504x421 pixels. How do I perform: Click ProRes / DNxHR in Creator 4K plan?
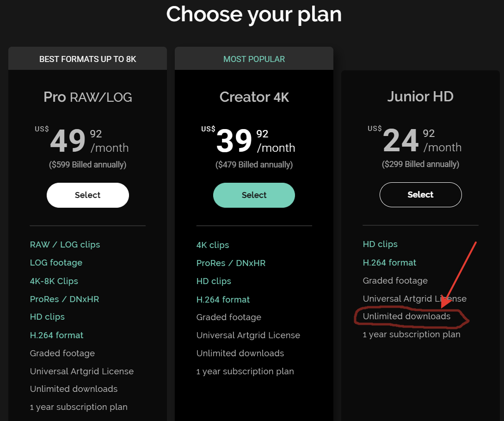tap(231, 263)
